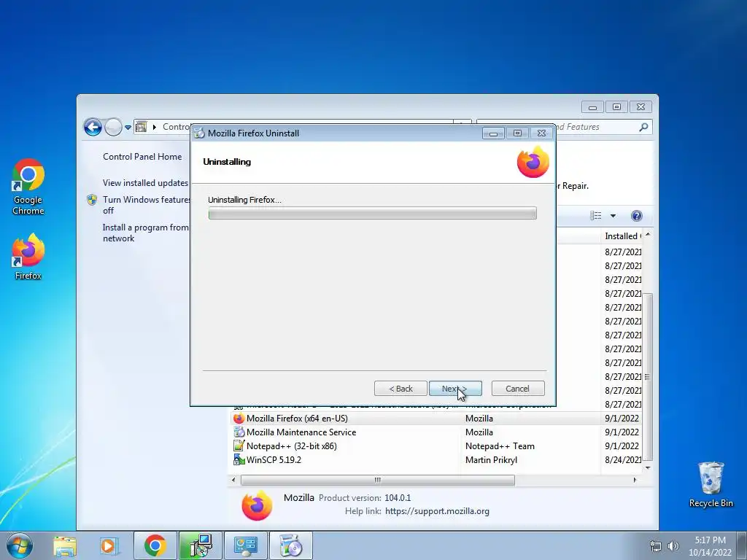This screenshot has width=747, height=560.
Task: Open the Windows Start menu
Action: click(x=20, y=545)
